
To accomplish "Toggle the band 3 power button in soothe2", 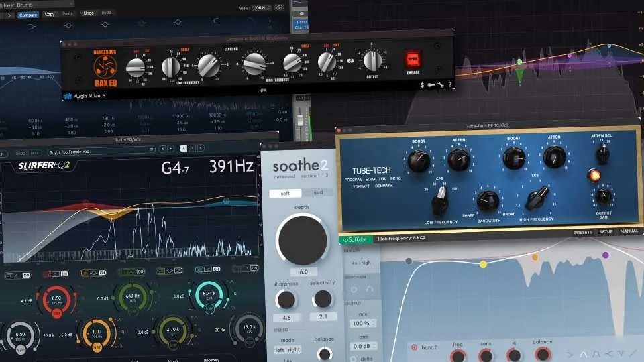I will click(x=414, y=348).
